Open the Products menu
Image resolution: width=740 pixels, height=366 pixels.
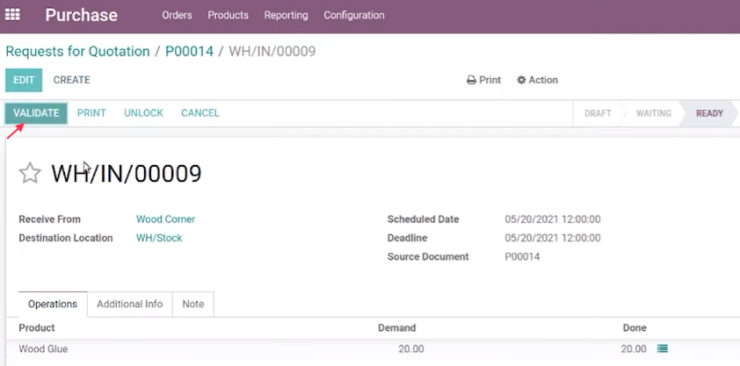228,15
